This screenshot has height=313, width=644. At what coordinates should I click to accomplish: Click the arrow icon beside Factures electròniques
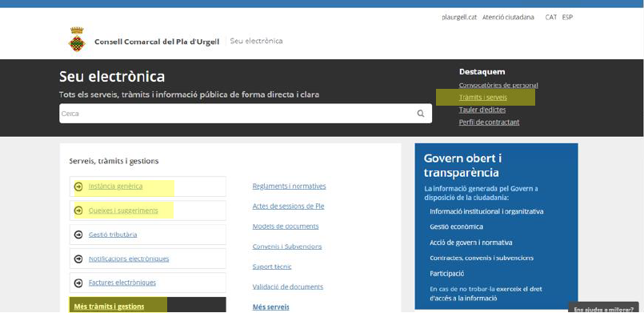coord(78,283)
